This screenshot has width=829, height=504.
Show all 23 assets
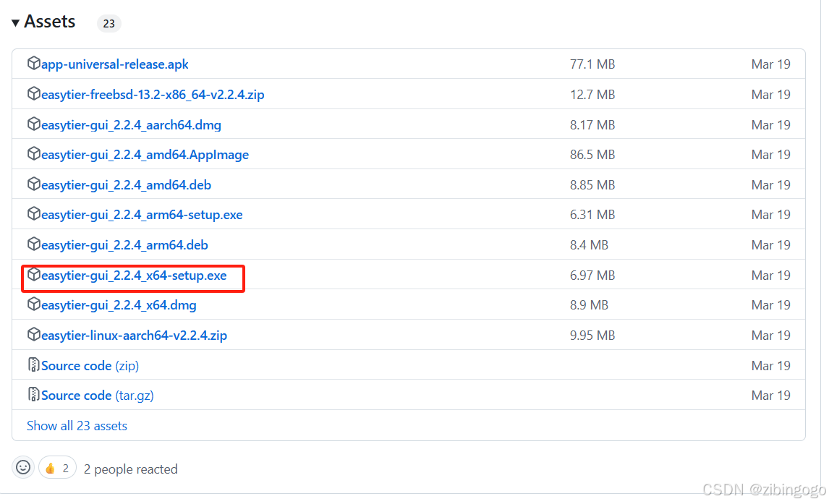point(77,426)
